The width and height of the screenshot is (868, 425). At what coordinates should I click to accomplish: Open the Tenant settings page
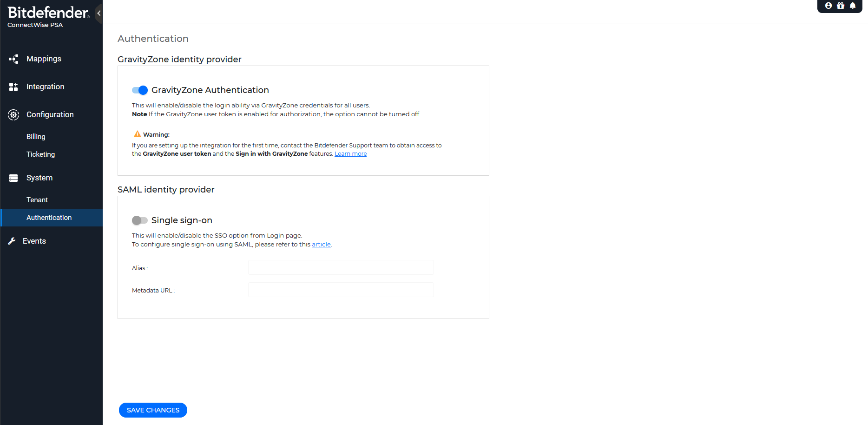37,200
